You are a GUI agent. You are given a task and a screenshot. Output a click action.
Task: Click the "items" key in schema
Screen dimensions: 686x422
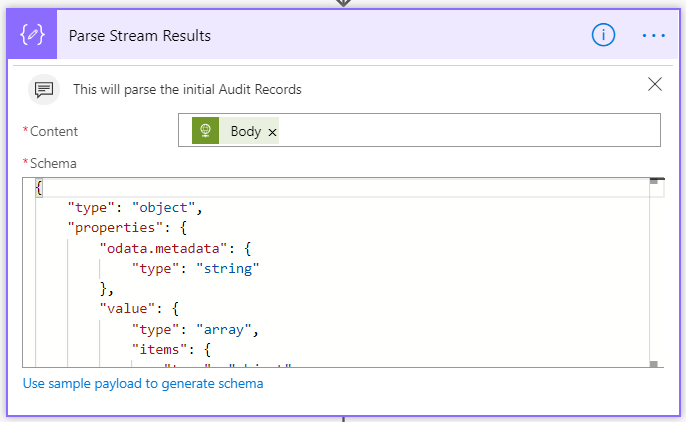[159, 349]
